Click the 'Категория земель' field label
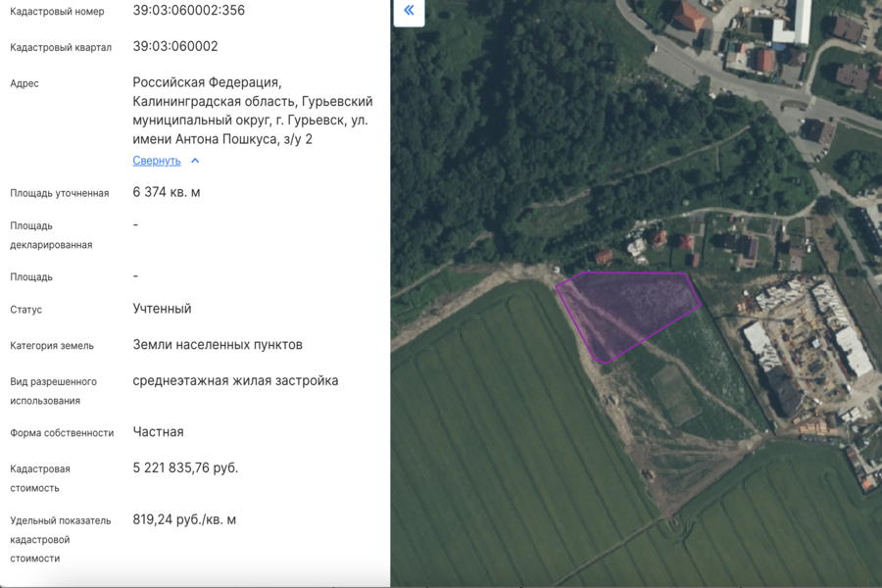The image size is (882, 588). [52, 346]
